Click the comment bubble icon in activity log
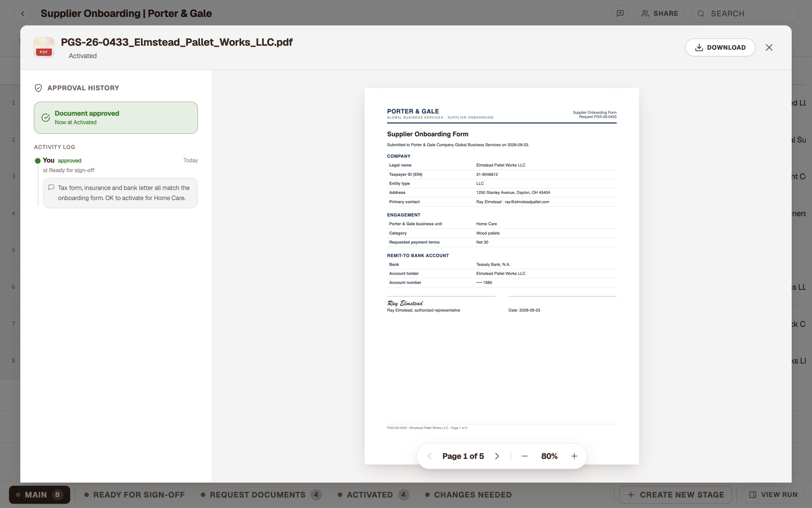The image size is (812, 508). click(x=51, y=187)
